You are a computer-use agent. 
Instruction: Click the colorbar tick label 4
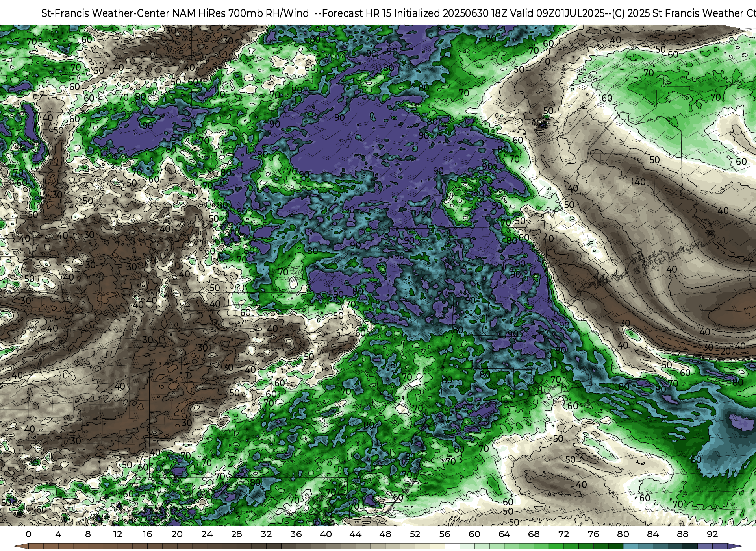coord(58,534)
